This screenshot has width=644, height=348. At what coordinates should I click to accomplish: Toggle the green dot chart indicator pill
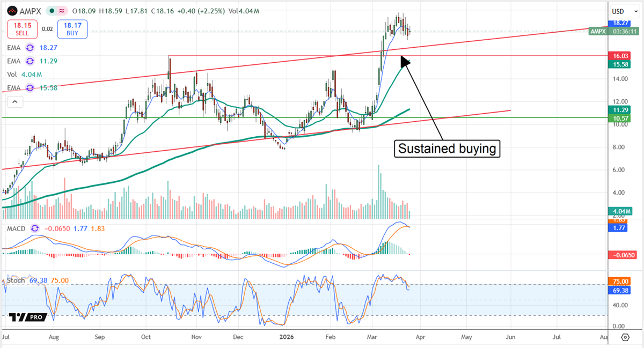coord(52,10)
